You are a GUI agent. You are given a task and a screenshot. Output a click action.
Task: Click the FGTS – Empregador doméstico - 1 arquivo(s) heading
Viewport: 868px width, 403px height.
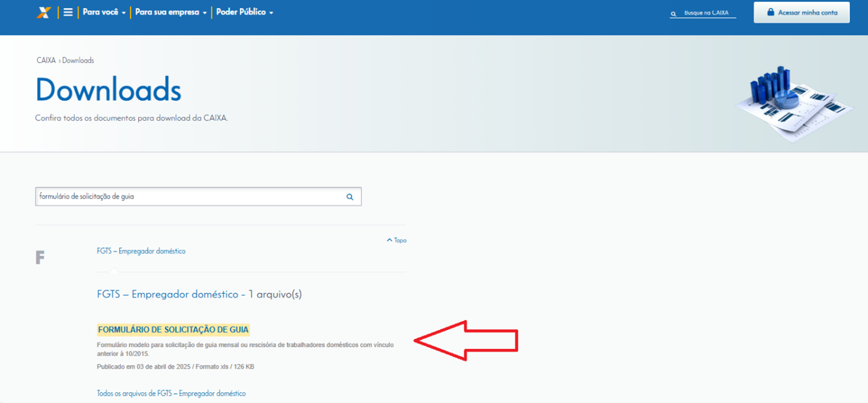click(x=200, y=294)
